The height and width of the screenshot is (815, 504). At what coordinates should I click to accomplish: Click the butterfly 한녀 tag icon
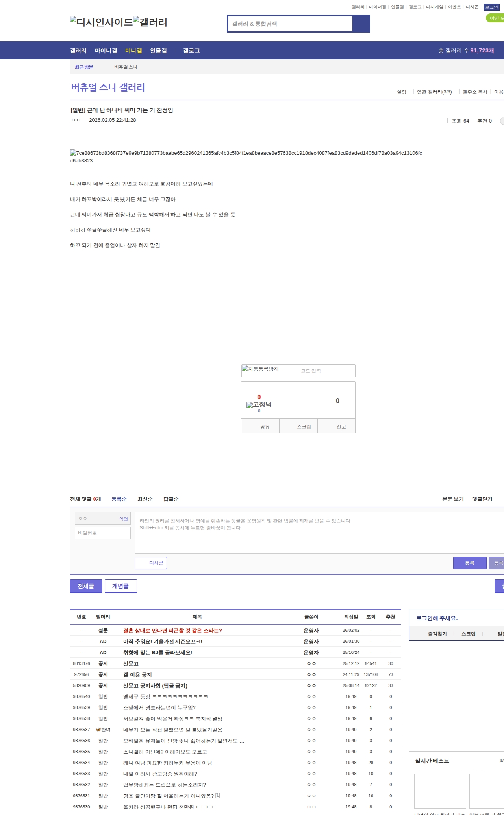(x=98, y=730)
